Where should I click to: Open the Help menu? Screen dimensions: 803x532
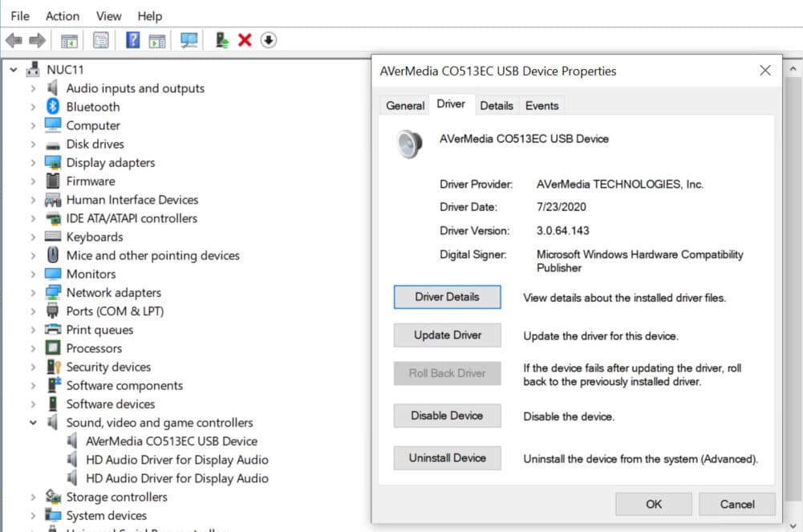pyautogui.click(x=149, y=16)
